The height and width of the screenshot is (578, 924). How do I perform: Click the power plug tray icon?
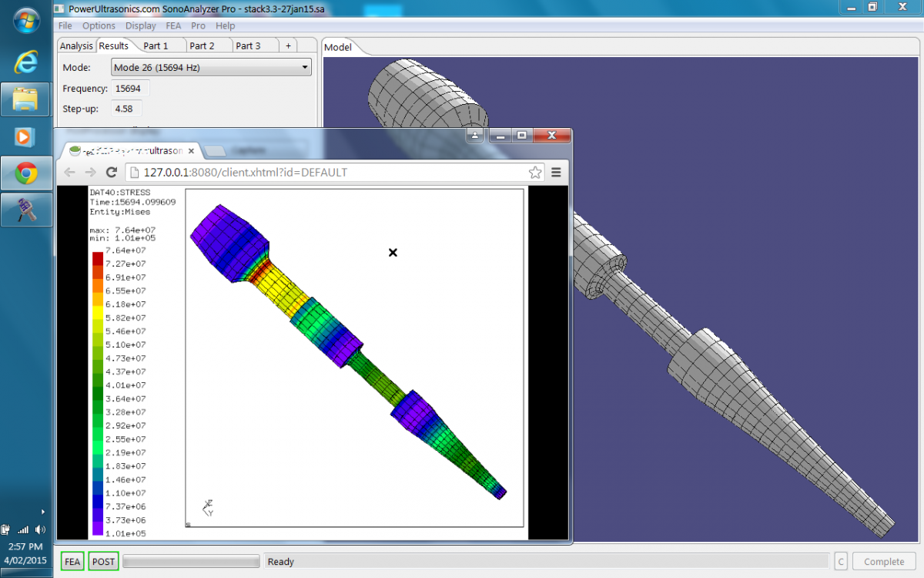pos(6,529)
